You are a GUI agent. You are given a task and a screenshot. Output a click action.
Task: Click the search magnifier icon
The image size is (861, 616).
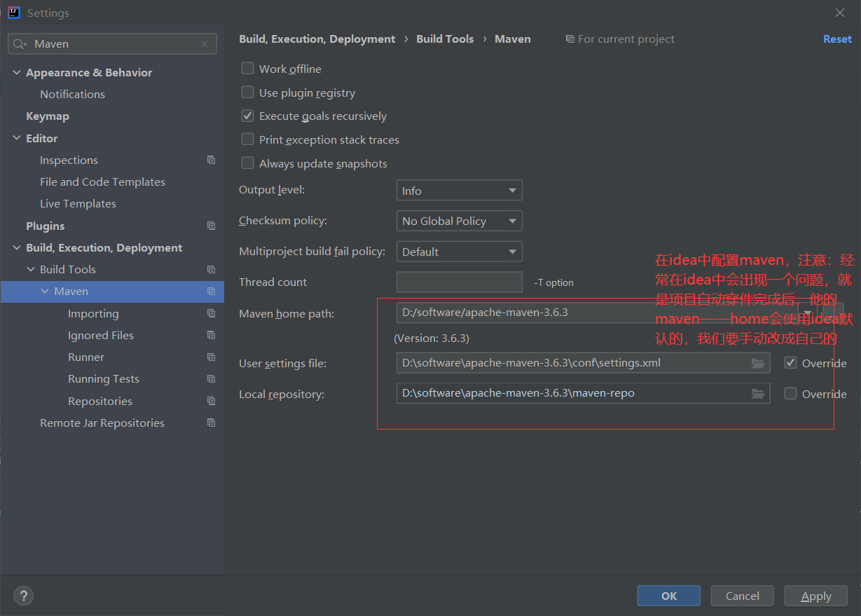[20, 44]
